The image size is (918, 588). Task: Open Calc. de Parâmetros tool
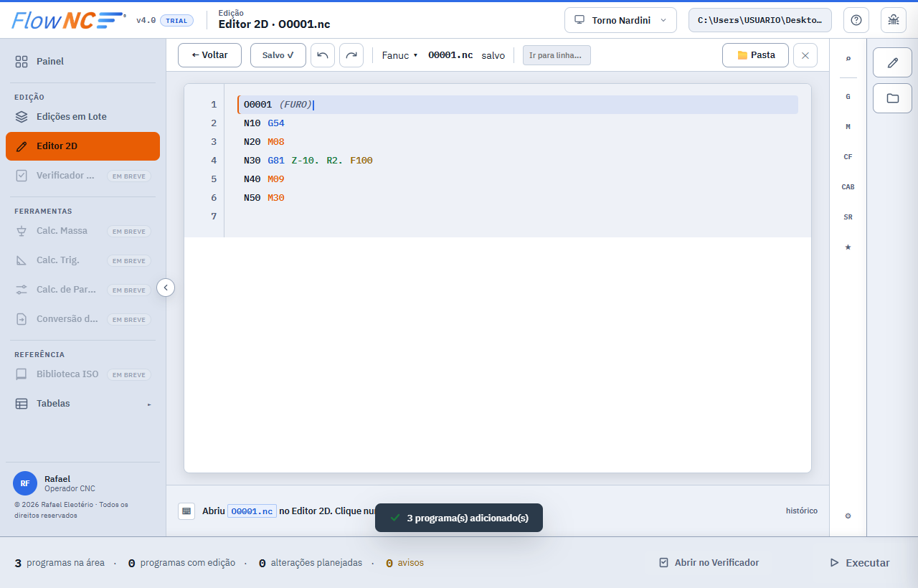click(x=82, y=290)
